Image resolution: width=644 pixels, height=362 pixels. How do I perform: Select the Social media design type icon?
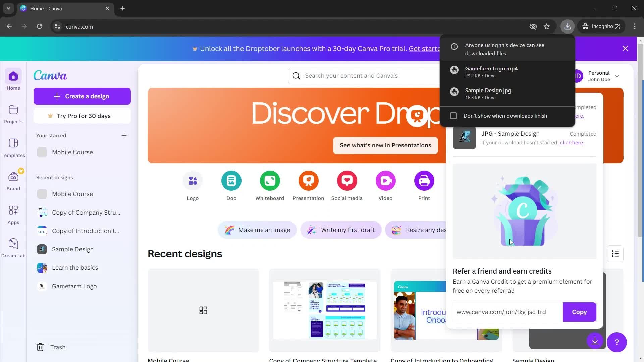click(347, 181)
